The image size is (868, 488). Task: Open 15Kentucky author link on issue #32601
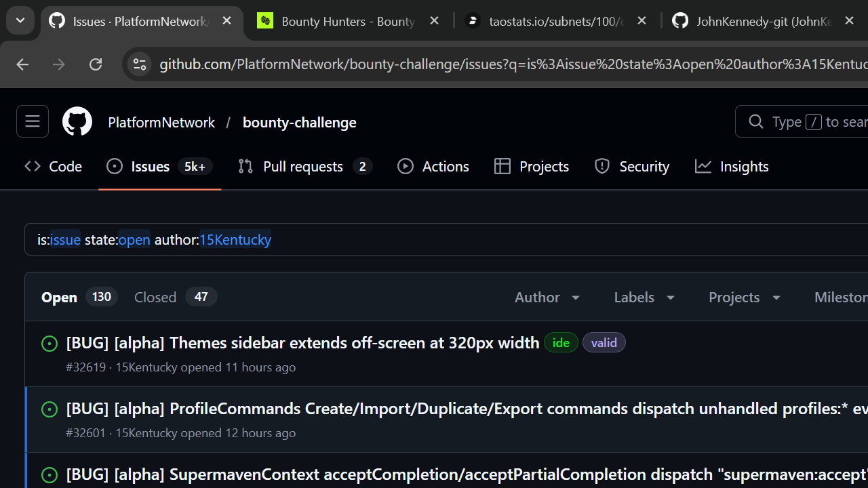pyautogui.click(x=146, y=432)
